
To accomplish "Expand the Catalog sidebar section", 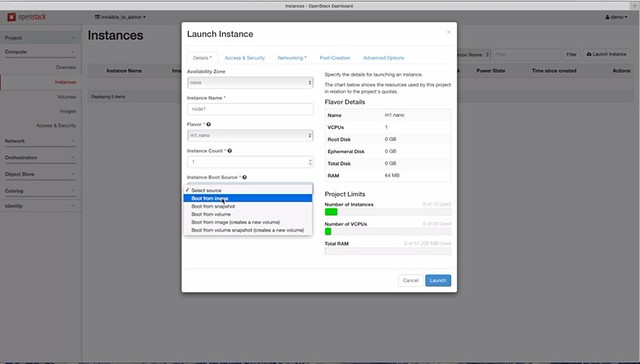I will (x=40, y=191).
